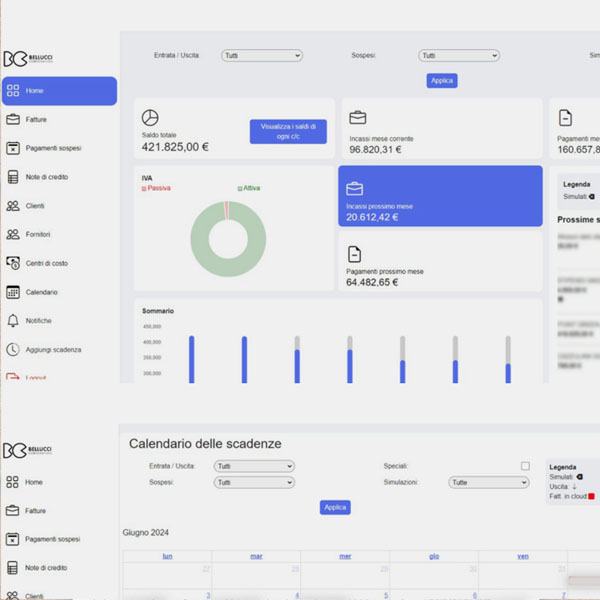
Task: Click Clienti icon in calendar window sidebar
Action: [12, 595]
